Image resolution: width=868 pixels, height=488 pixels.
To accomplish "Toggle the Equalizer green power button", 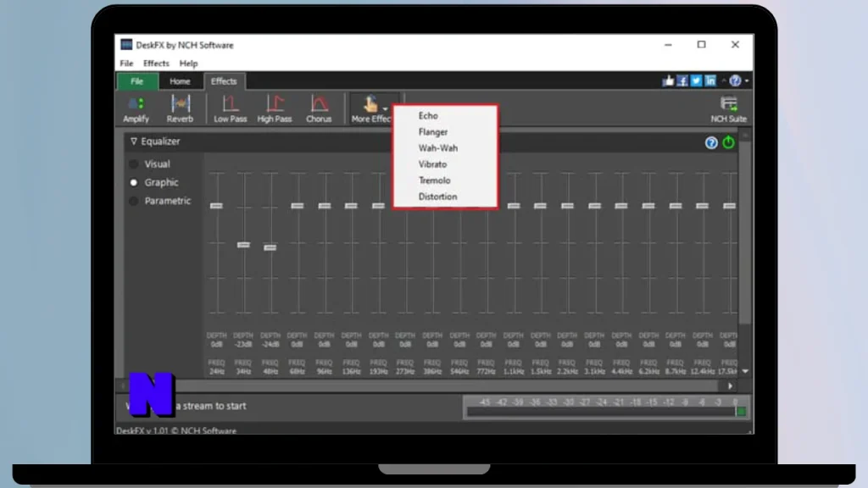I will point(728,142).
